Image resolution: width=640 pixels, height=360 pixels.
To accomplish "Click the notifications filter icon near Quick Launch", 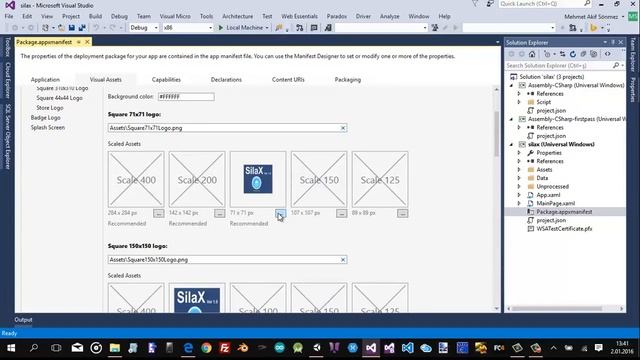I will coord(475,4).
